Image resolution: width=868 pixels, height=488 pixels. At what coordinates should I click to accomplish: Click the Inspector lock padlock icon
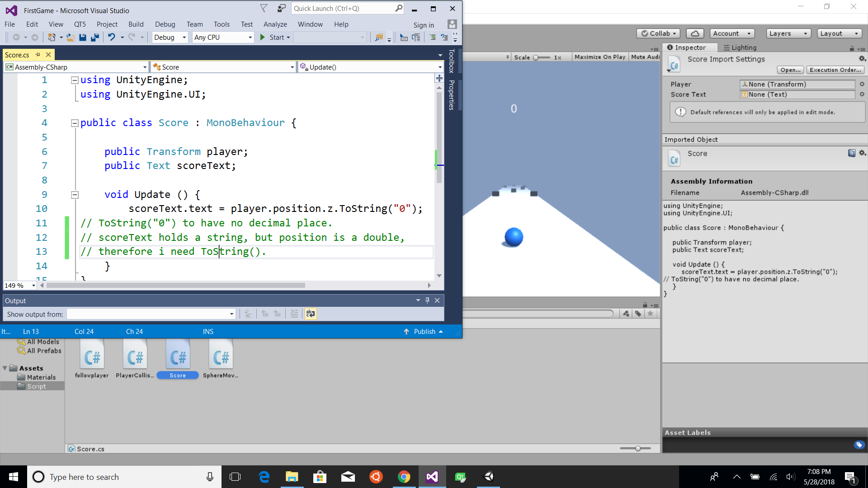pos(852,48)
